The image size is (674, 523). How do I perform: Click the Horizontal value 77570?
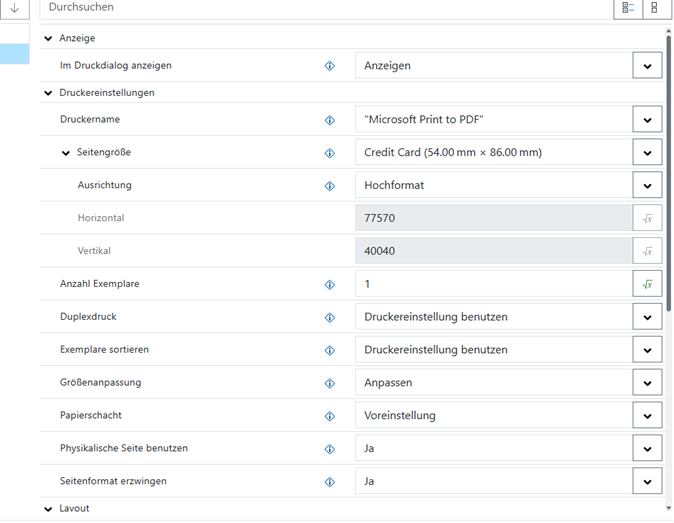(493, 218)
